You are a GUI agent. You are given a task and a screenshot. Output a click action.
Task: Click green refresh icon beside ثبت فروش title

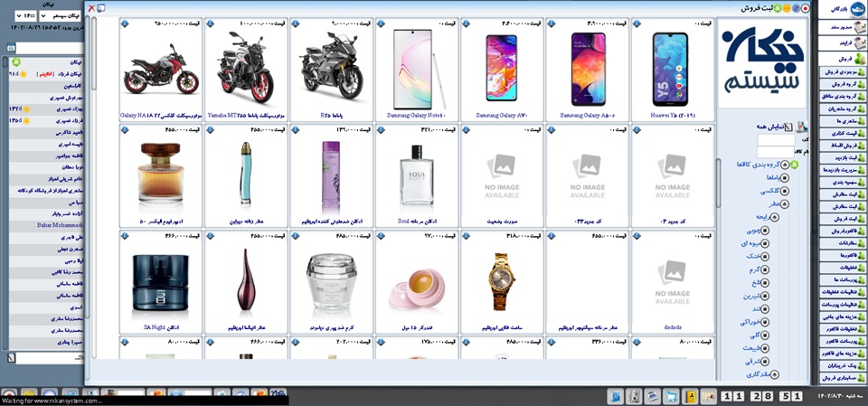tap(778, 8)
